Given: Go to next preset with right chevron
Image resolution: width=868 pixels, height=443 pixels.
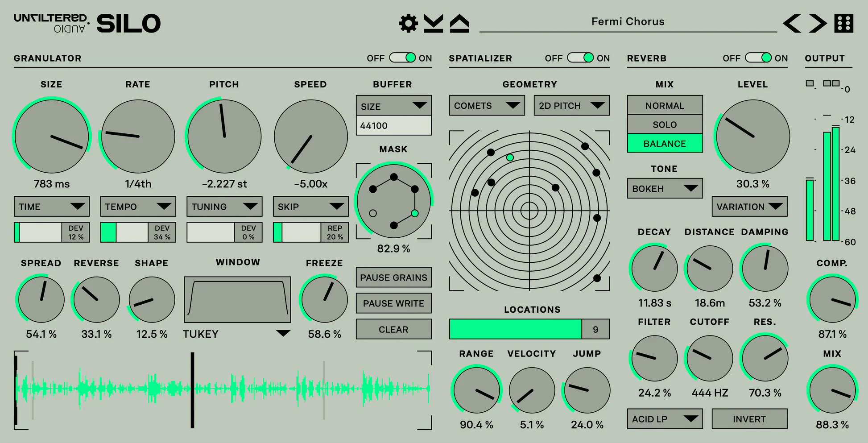Looking at the screenshot, I should [817, 24].
